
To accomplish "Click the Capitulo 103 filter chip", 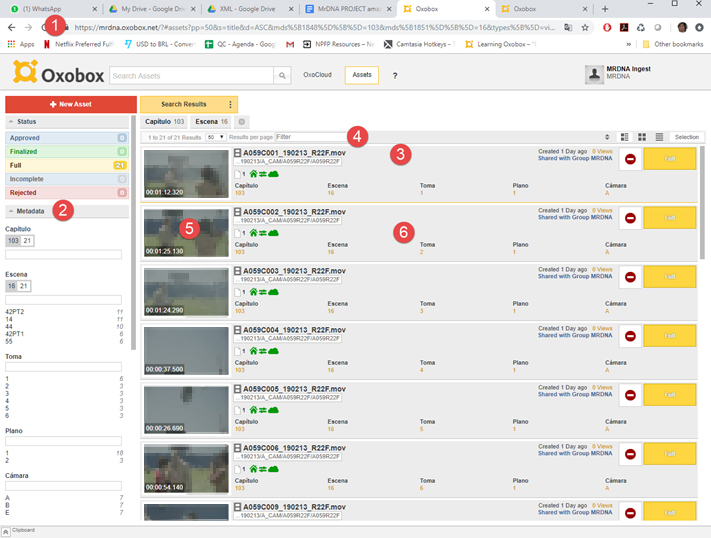I will (x=164, y=122).
